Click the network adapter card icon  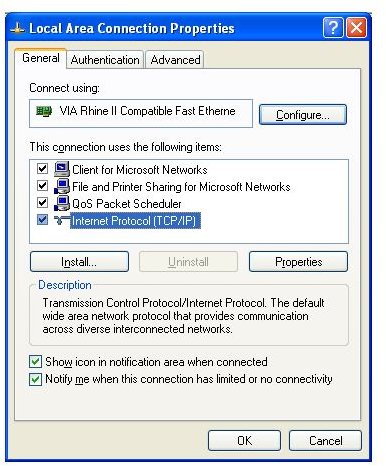tap(44, 111)
